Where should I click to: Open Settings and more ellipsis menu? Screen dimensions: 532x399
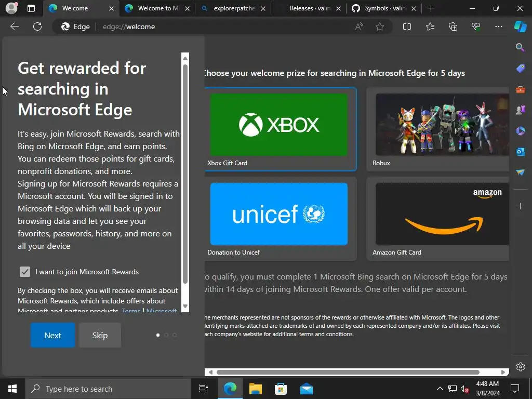(498, 26)
